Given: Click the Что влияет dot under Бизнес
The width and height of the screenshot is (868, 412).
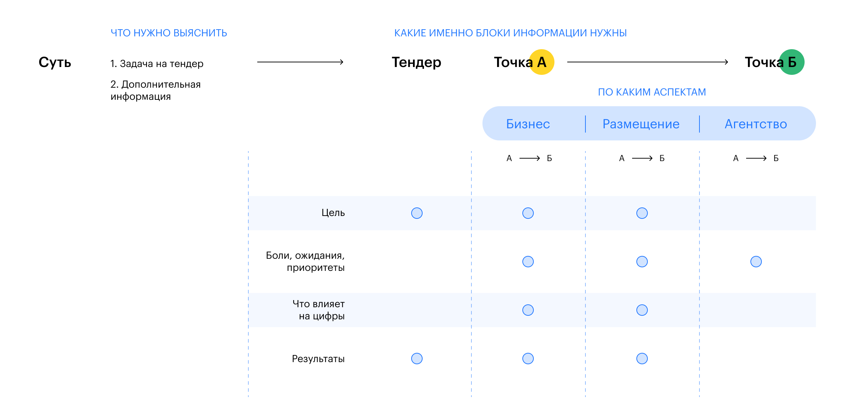Looking at the screenshot, I should (528, 310).
